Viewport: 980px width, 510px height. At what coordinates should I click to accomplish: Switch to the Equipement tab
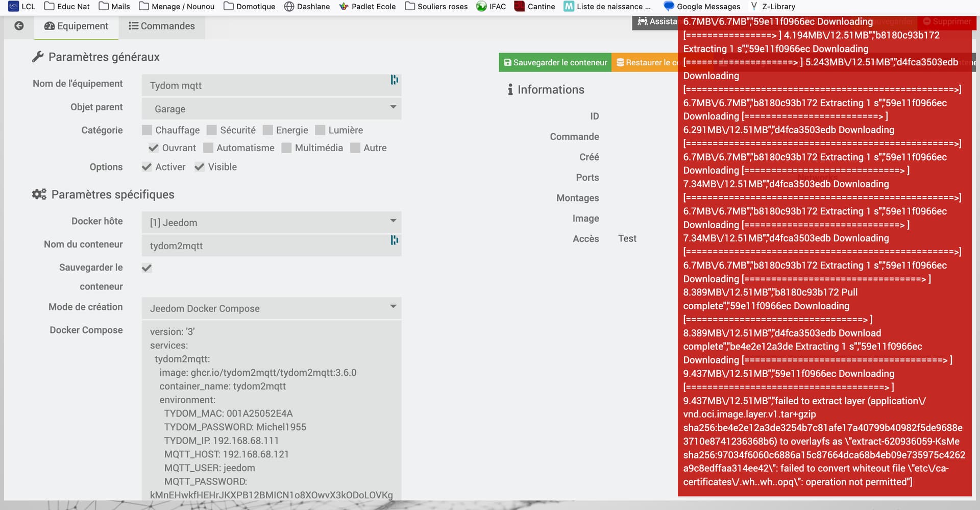(x=77, y=26)
